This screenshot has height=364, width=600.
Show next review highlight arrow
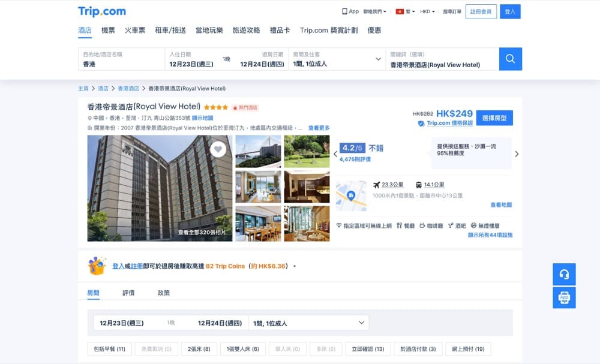(517, 154)
